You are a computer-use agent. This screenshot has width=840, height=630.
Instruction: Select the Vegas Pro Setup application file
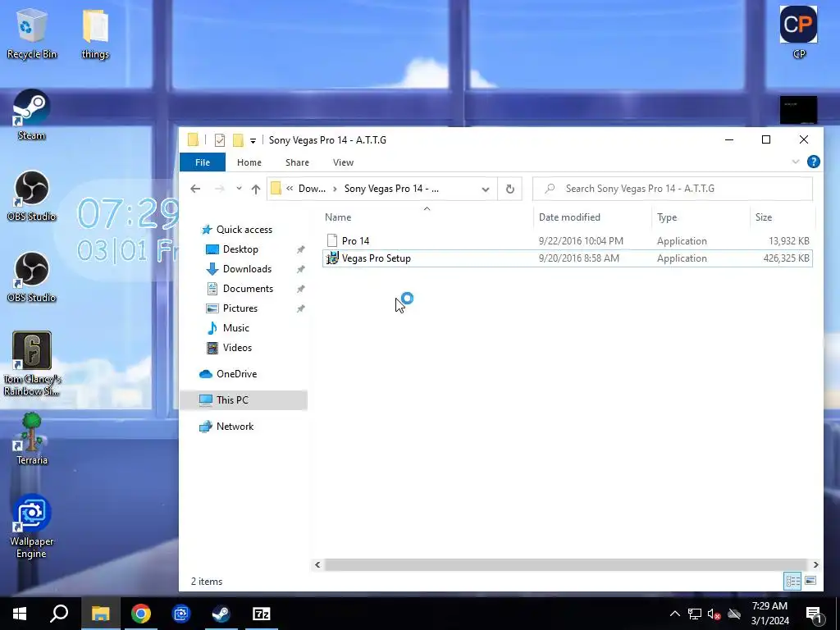tap(568, 258)
